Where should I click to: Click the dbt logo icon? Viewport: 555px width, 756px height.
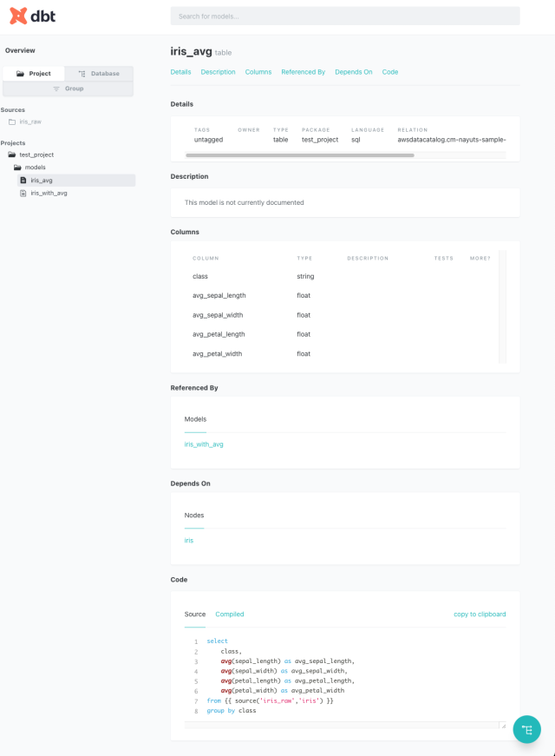point(18,16)
